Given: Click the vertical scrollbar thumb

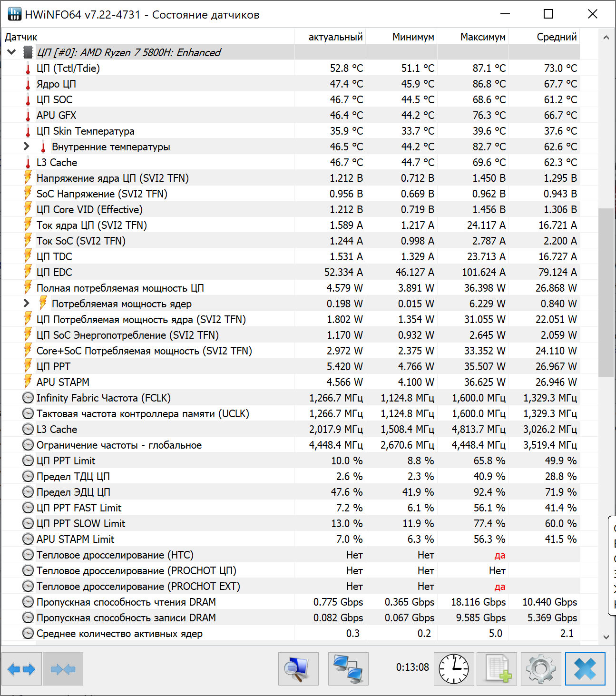Looking at the screenshot, I should click(x=606, y=293).
